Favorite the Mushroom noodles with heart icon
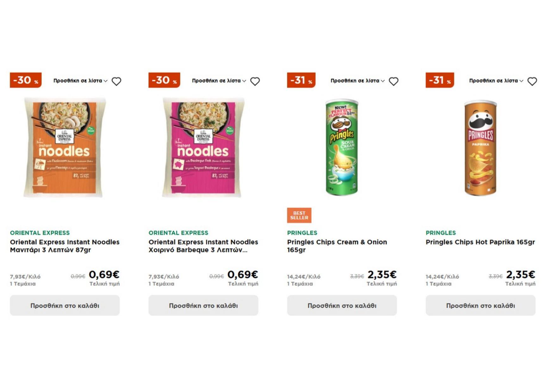Viewport: 555px width, 392px height. 116,81
